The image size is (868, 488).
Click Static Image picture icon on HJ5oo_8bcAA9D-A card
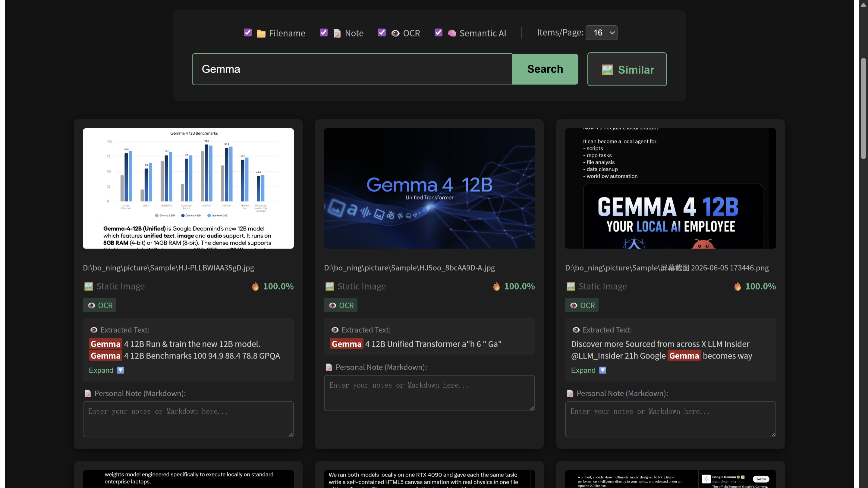tap(329, 286)
